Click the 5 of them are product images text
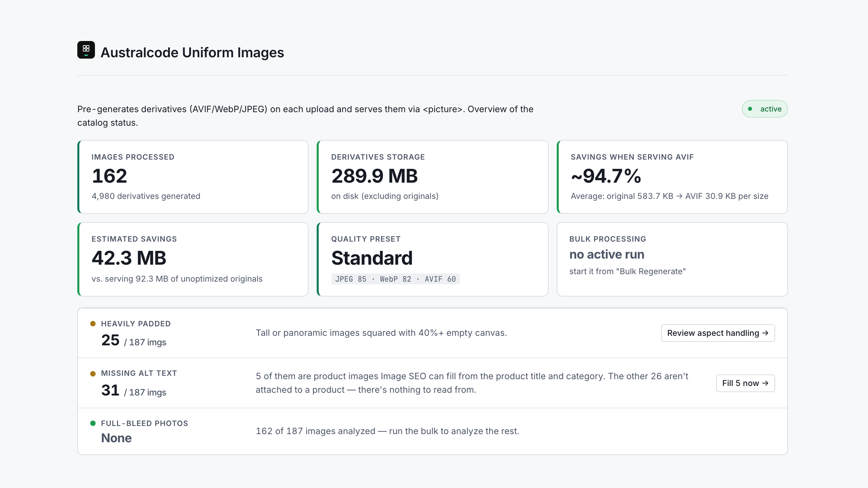868x488 pixels. (472, 383)
